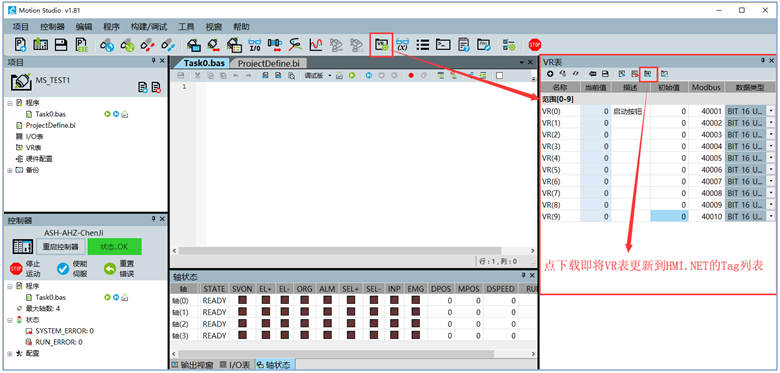Click the READY state cell for 轴(2)
Image resolution: width=780 pixels, height=373 pixels.
214,324
